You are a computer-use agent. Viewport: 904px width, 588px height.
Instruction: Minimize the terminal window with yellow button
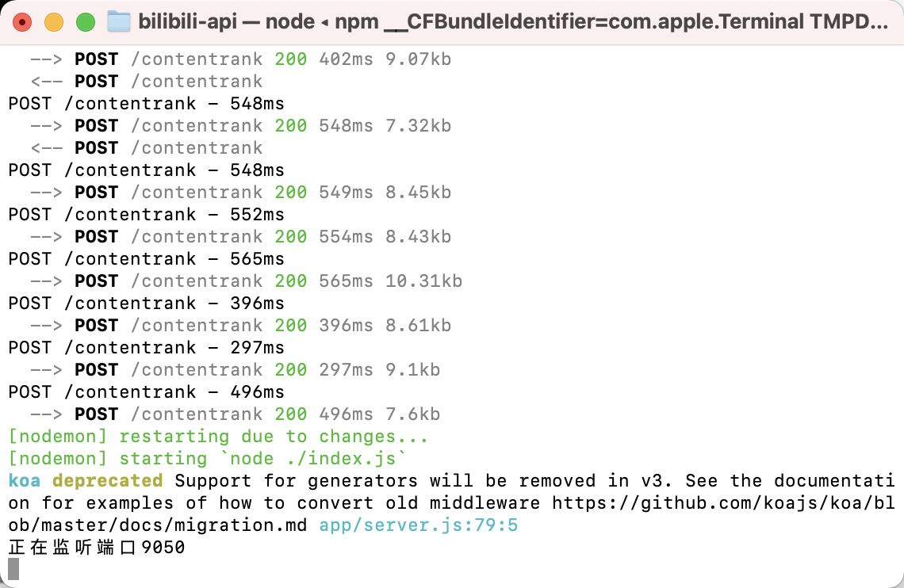click(x=54, y=22)
